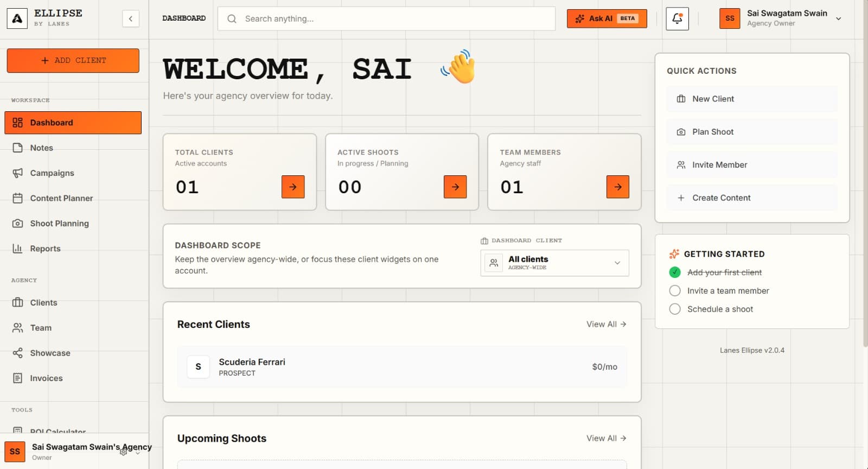Image resolution: width=868 pixels, height=469 pixels.
Task: Go to Dashboard in the sidebar
Action: 73,123
